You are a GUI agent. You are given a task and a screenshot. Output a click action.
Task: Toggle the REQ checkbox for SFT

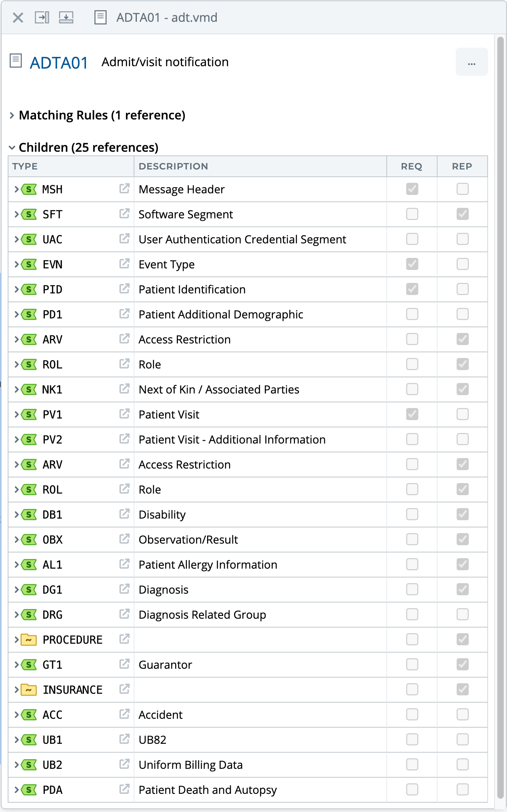[412, 214]
